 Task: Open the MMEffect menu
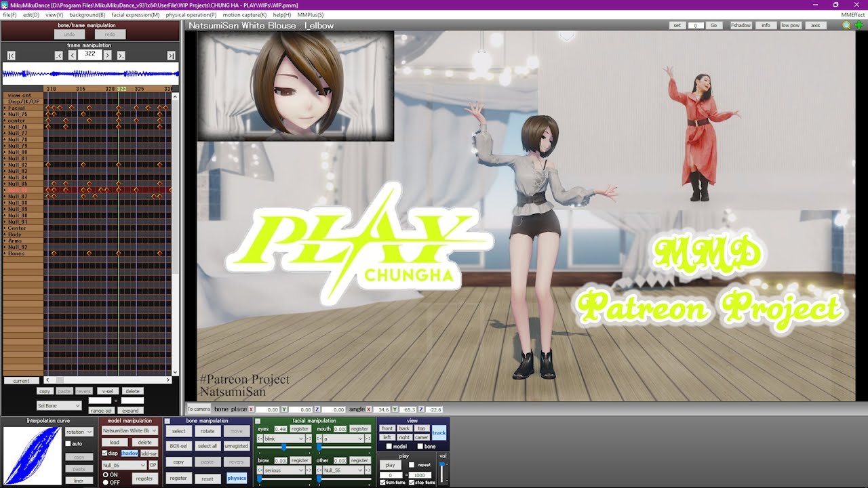click(852, 14)
